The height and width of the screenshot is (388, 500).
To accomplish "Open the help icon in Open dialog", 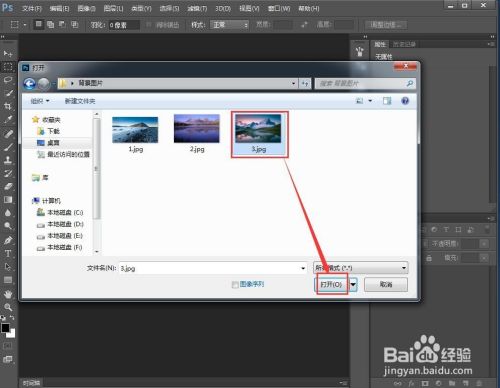I will pyautogui.click(x=405, y=101).
